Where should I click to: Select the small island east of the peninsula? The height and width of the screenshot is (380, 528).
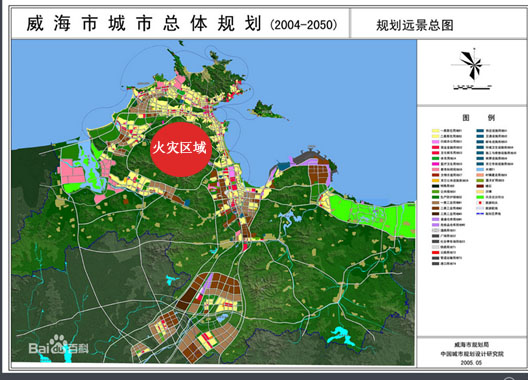267,110
